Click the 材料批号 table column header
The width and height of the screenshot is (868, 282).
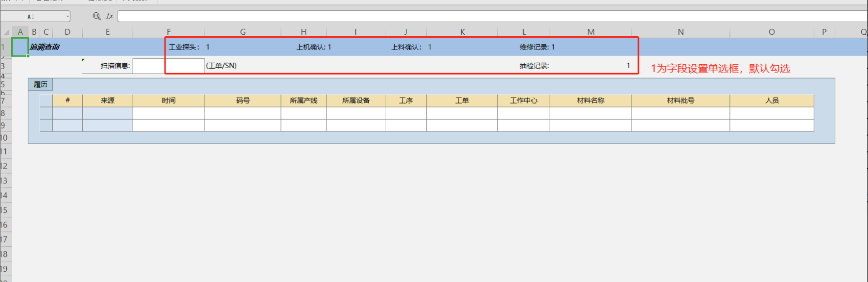pos(680,101)
